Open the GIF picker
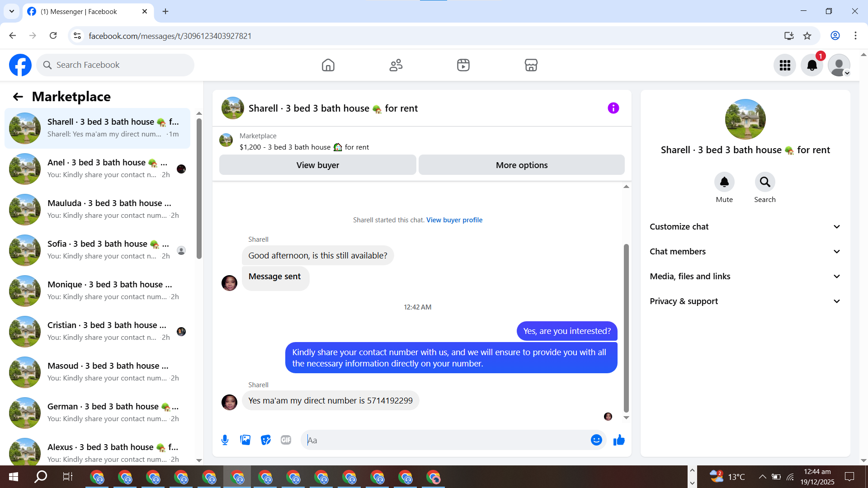Image resolution: width=868 pixels, height=488 pixels. point(286,440)
